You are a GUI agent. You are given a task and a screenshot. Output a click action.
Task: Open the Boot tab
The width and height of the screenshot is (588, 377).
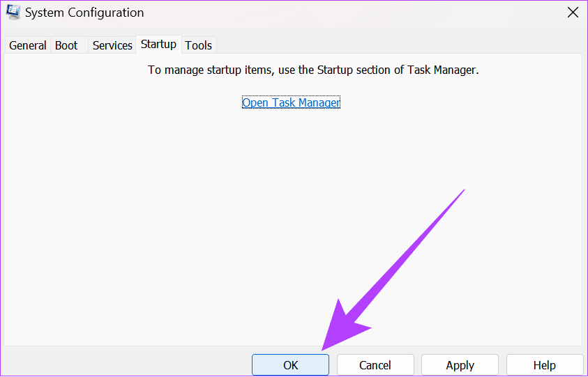pos(66,45)
